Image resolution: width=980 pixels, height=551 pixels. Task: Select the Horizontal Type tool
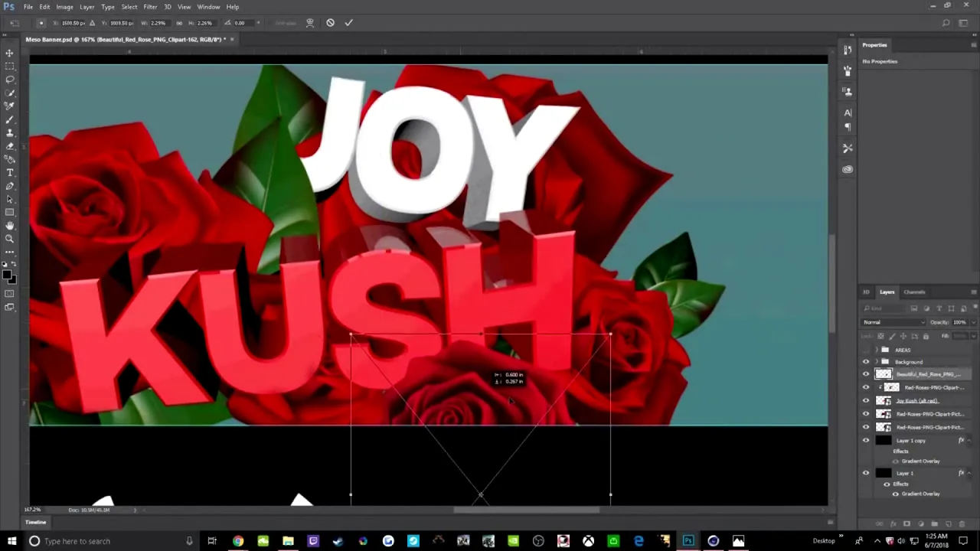(9, 173)
